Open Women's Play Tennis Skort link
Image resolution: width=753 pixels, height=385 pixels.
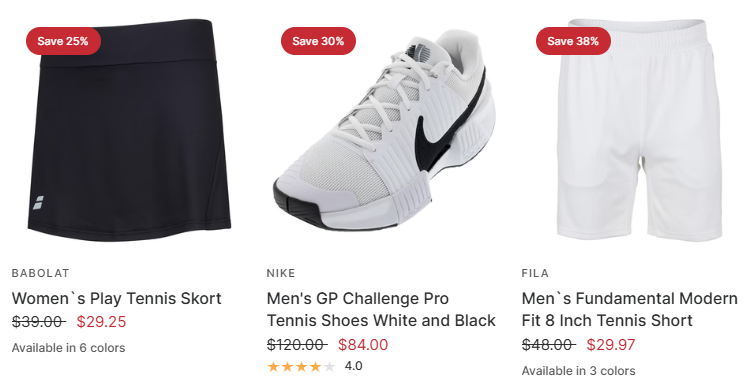(117, 299)
